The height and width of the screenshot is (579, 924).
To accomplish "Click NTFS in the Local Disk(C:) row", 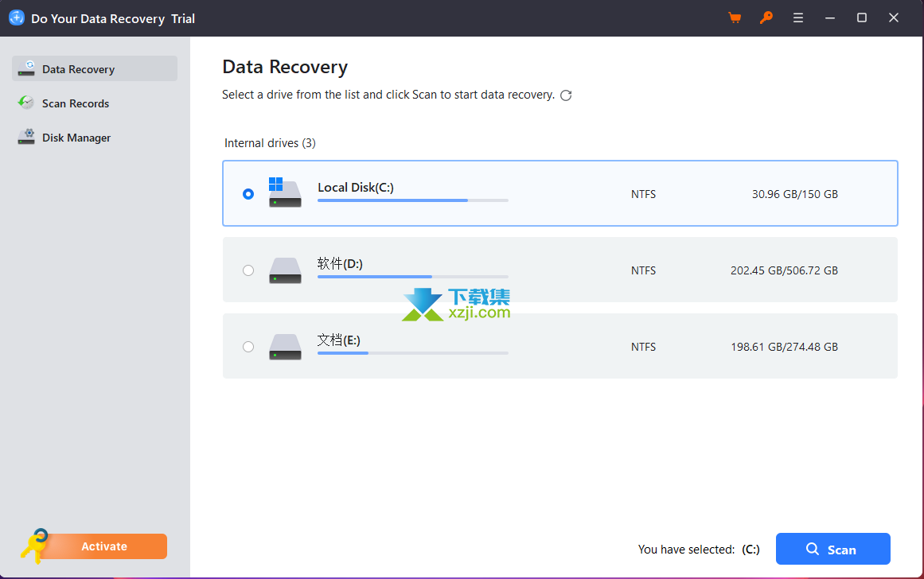I will pos(643,194).
